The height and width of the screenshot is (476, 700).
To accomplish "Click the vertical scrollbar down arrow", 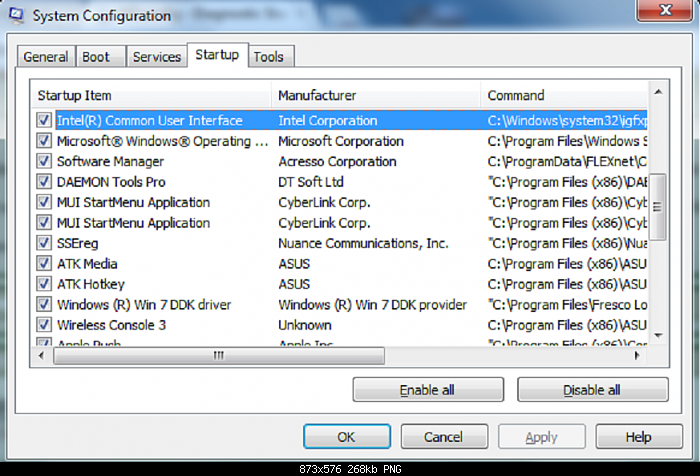I will pos(658,335).
